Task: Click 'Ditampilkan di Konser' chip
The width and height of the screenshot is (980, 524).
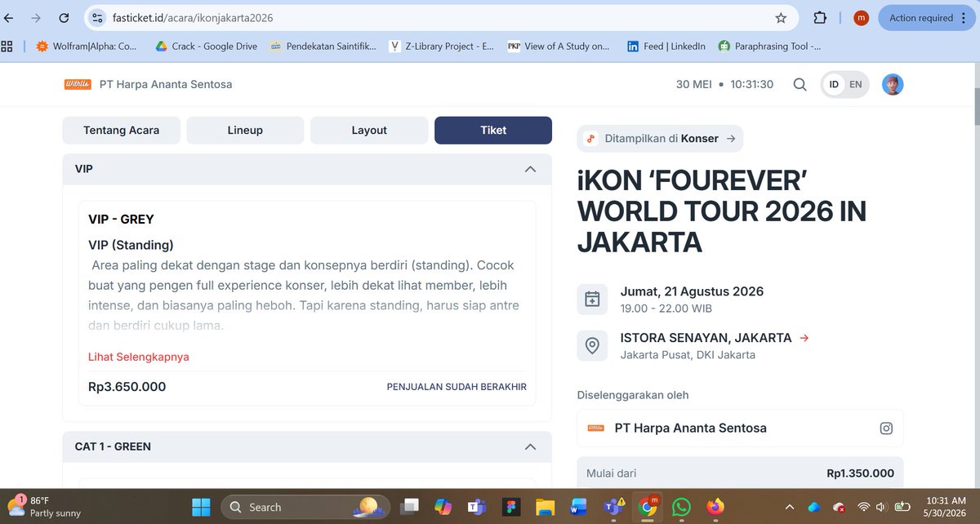Action: [660, 139]
